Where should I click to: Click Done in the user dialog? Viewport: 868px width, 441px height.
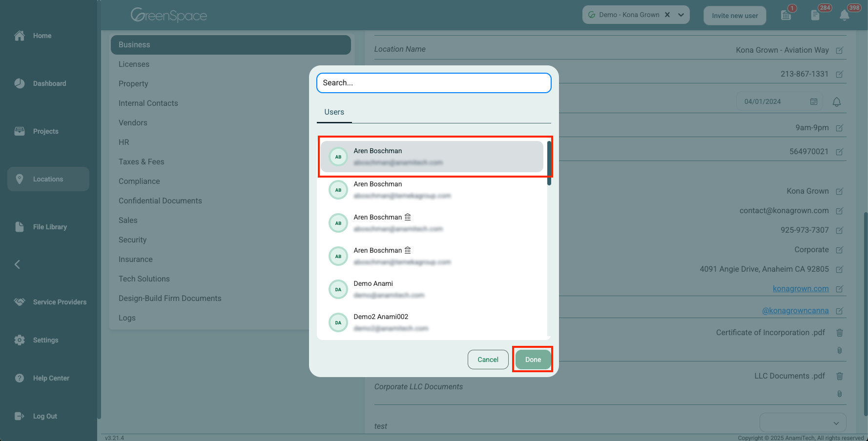click(533, 360)
